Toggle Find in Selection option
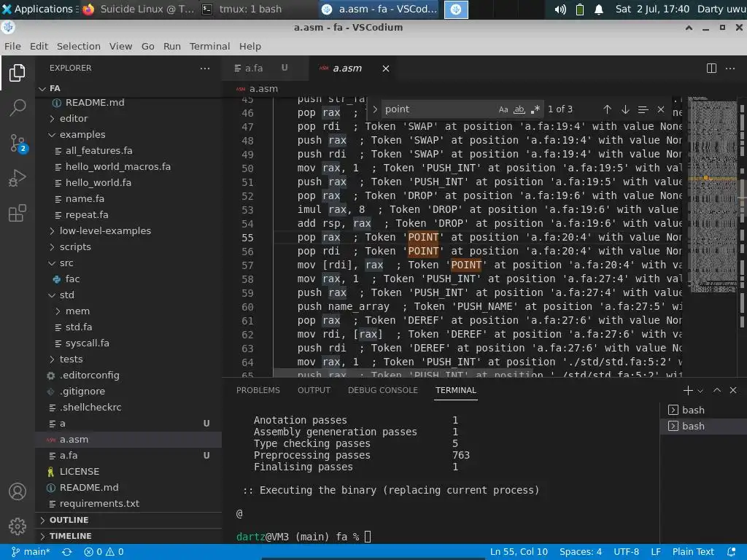Screen dimensions: 747x560 click(643, 109)
